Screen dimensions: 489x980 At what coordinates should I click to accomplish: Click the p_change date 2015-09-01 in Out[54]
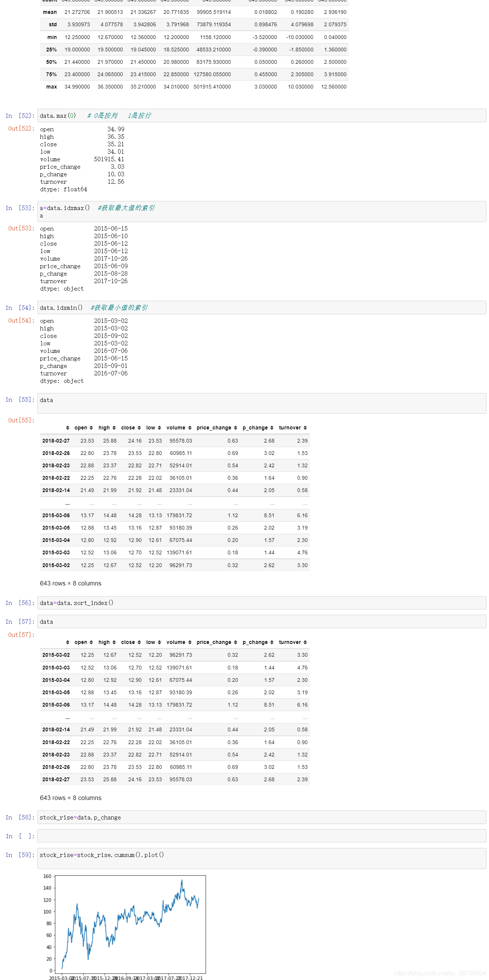pos(111,366)
